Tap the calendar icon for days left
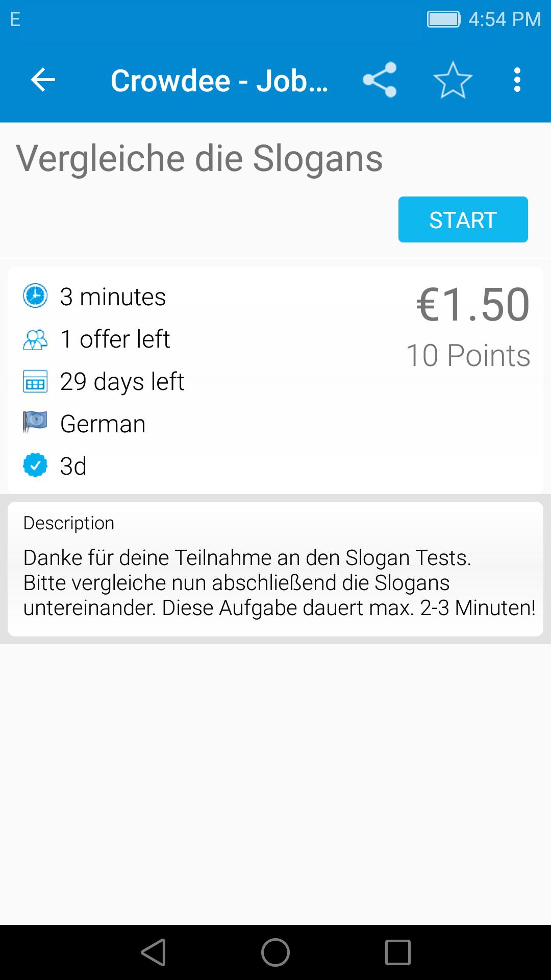 [x=35, y=382]
